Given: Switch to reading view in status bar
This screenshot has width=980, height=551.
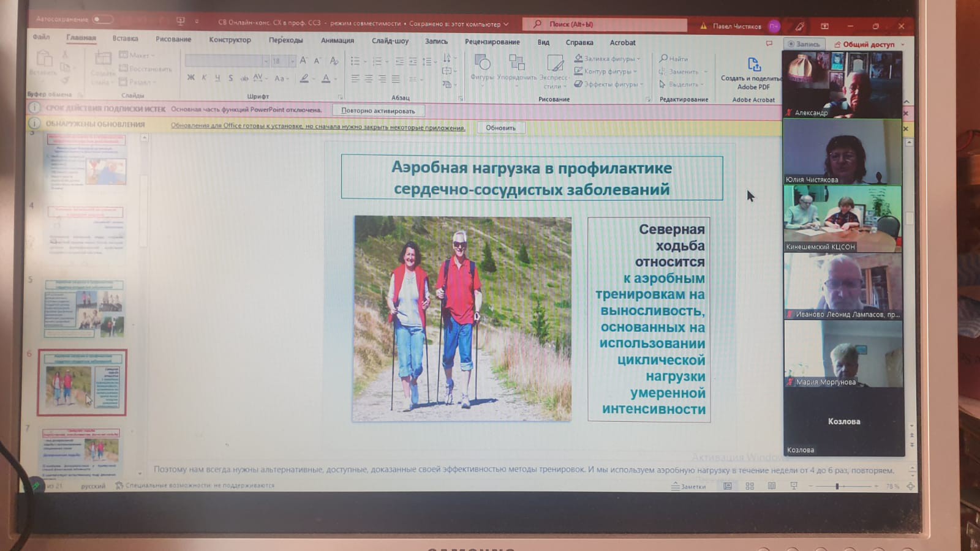Looking at the screenshot, I should pyautogui.click(x=772, y=486).
